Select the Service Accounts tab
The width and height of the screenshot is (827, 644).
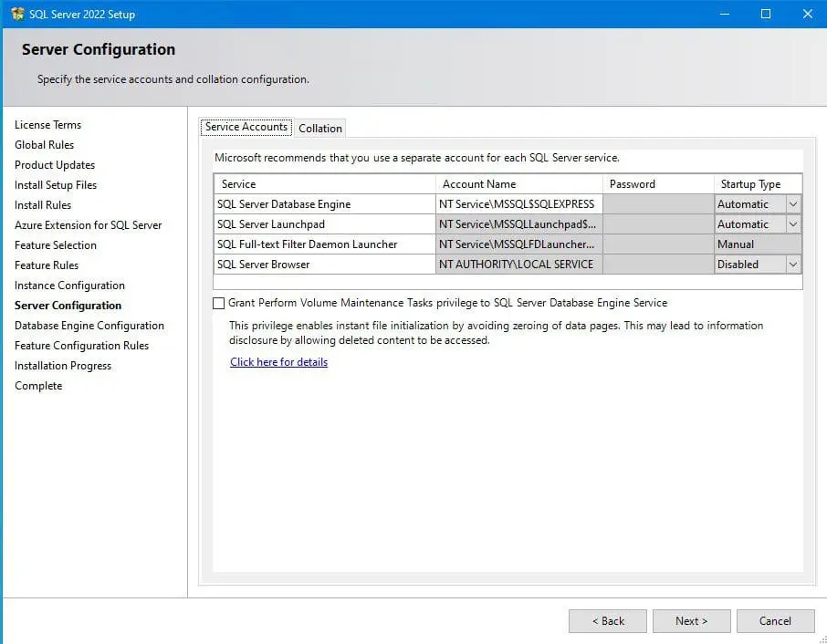[246, 127]
